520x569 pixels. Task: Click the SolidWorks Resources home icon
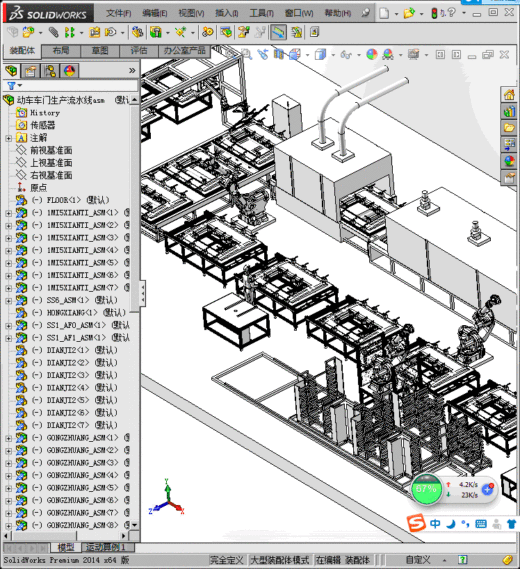509,95
